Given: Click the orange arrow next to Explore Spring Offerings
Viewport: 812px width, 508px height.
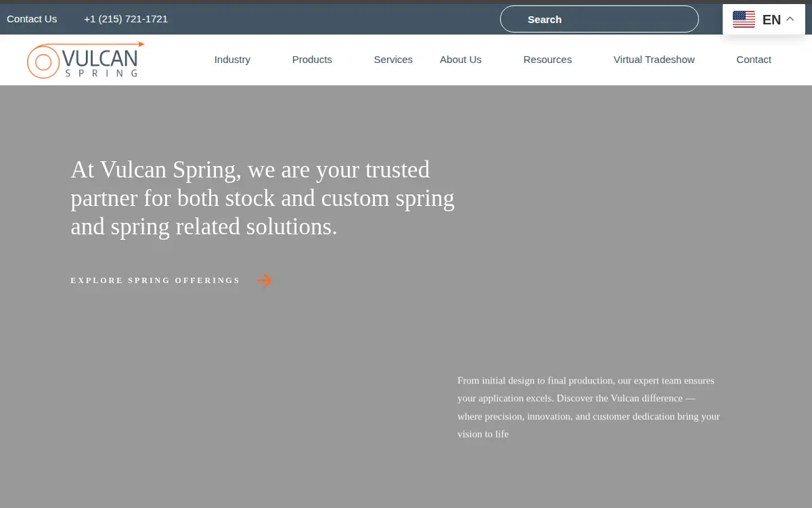Looking at the screenshot, I should 265,280.
